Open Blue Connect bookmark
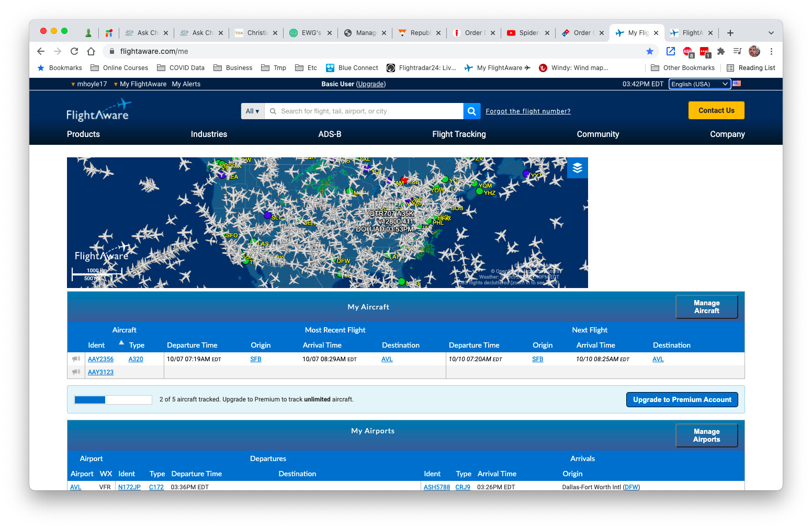This screenshot has width=812, height=529. click(x=352, y=68)
